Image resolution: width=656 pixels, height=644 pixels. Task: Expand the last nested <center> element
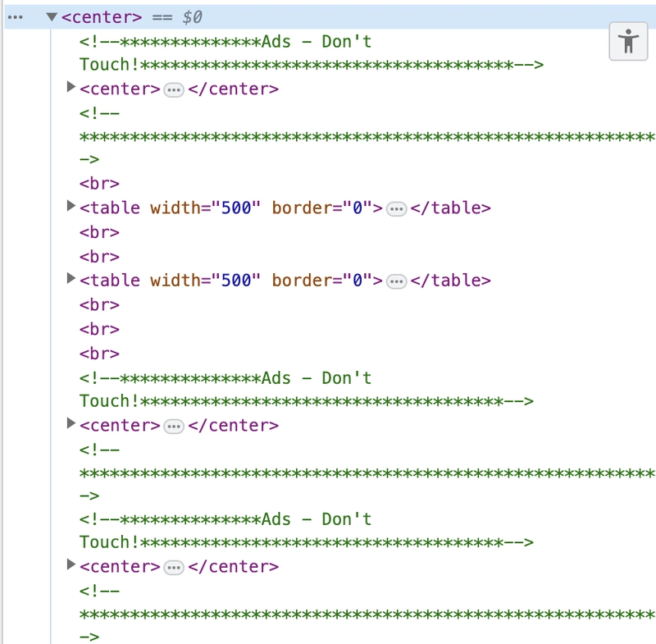tap(71, 564)
